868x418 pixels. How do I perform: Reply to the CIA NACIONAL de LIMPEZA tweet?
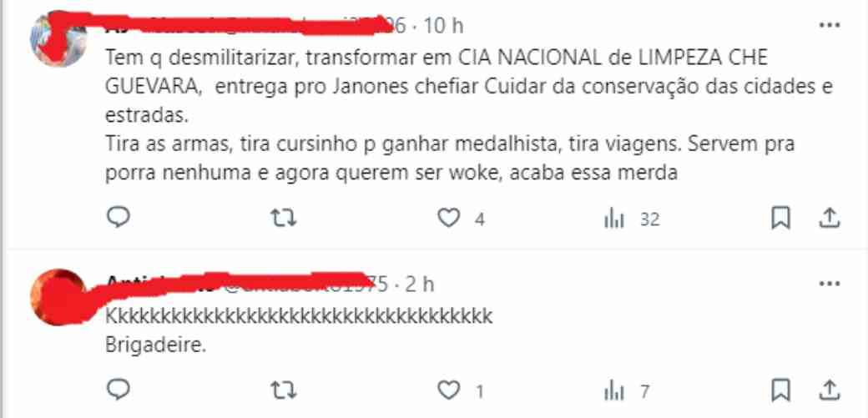(x=118, y=219)
